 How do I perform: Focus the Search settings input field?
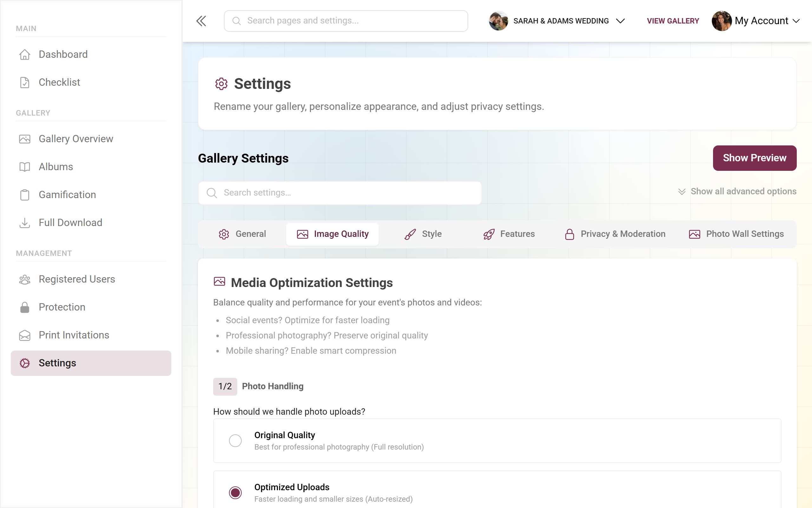tap(340, 193)
